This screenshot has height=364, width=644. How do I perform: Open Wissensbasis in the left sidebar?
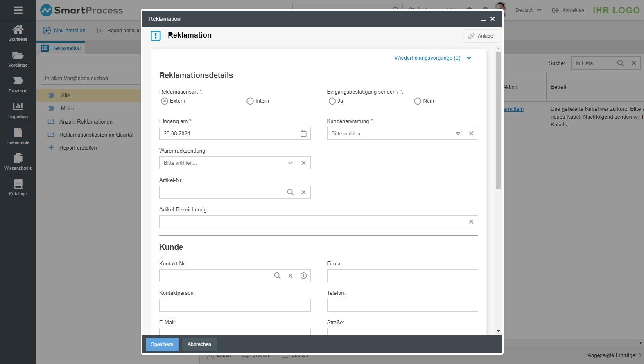[x=18, y=162]
